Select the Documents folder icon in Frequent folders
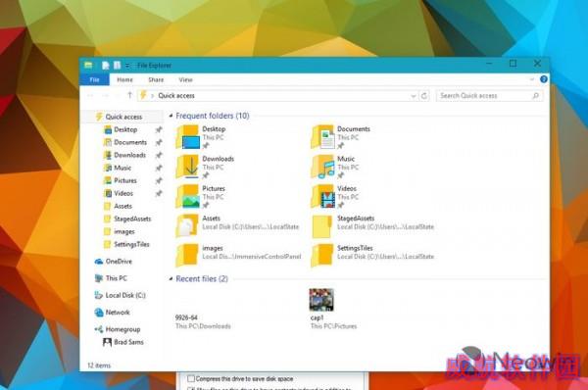Screen dimensions: 588x390 (x=322, y=137)
